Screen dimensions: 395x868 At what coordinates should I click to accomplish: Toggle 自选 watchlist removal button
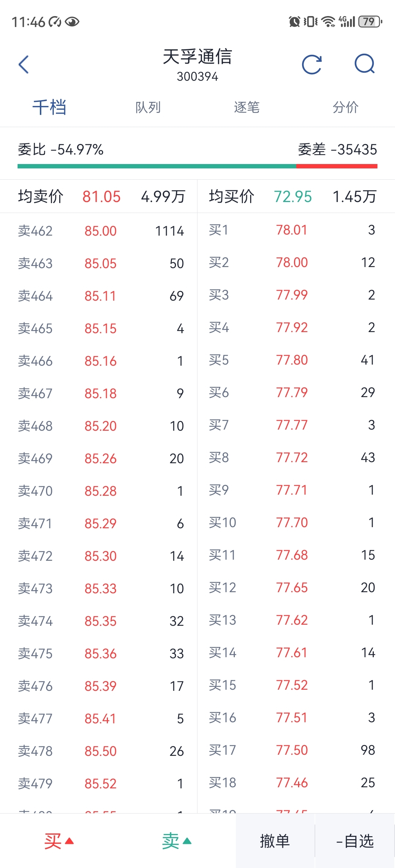coord(355,841)
